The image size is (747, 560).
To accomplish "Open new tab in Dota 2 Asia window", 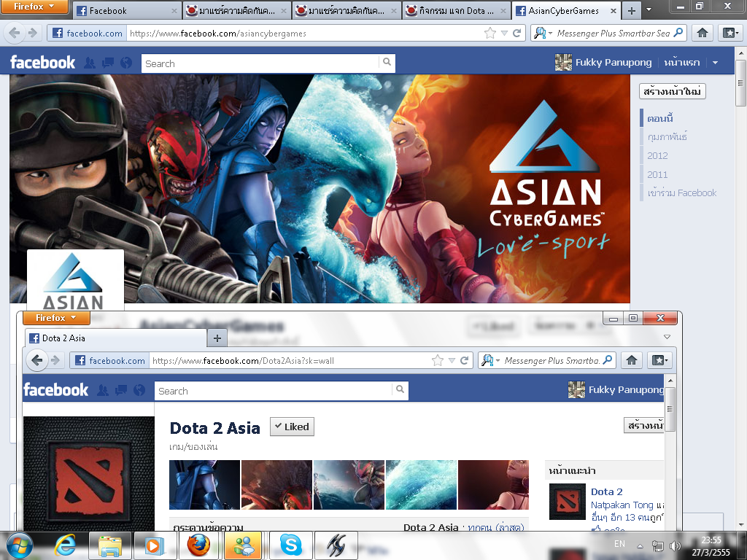I will [x=217, y=338].
